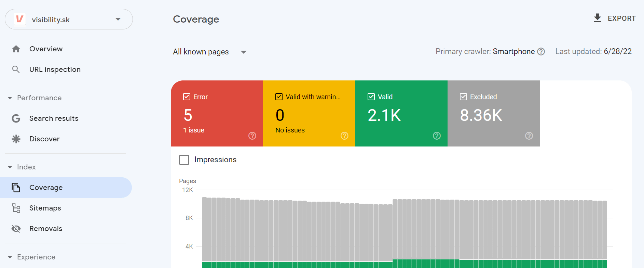This screenshot has height=268, width=644.
Task: Enable the Impressions checkbox
Action: (x=184, y=160)
